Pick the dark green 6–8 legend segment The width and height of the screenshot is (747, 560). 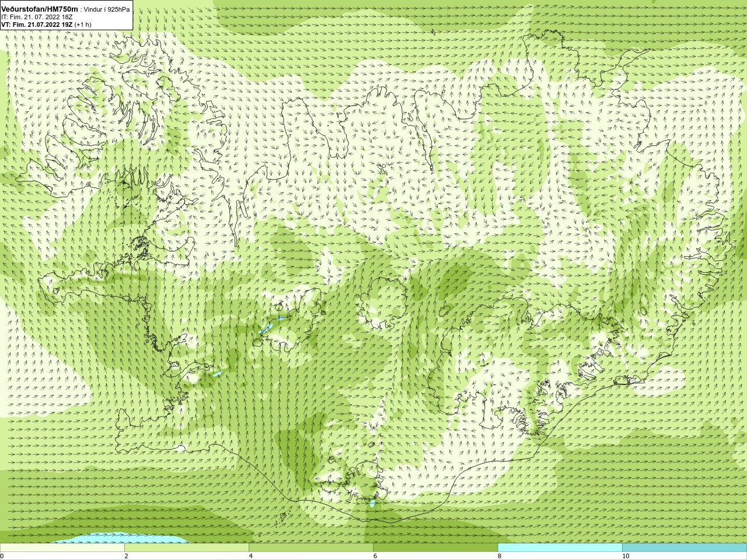[435, 548]
